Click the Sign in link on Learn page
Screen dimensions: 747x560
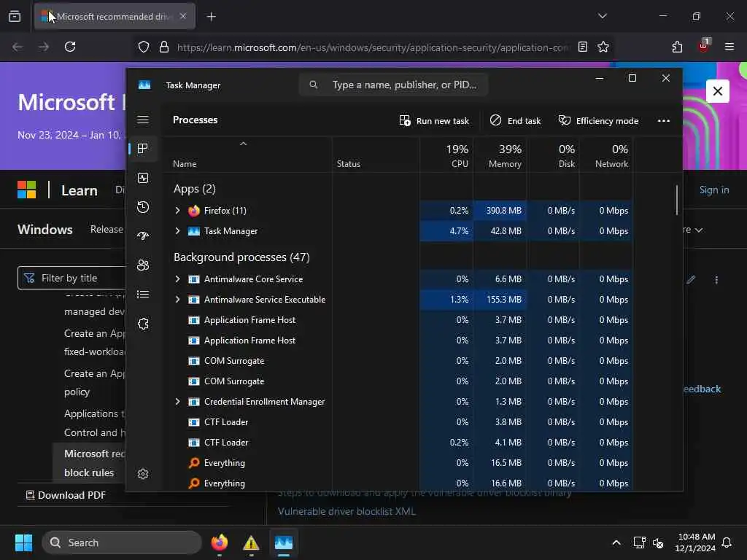tap(713, 190)
